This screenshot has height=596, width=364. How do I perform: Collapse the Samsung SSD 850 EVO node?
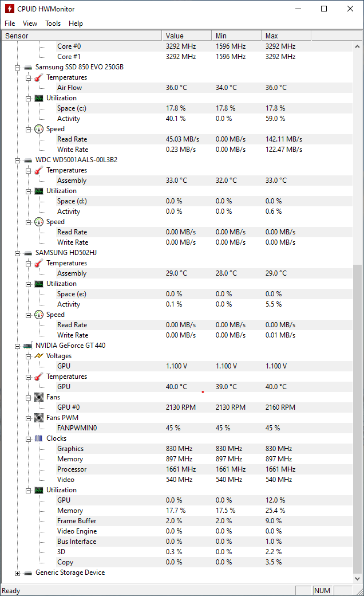[17, 67]
